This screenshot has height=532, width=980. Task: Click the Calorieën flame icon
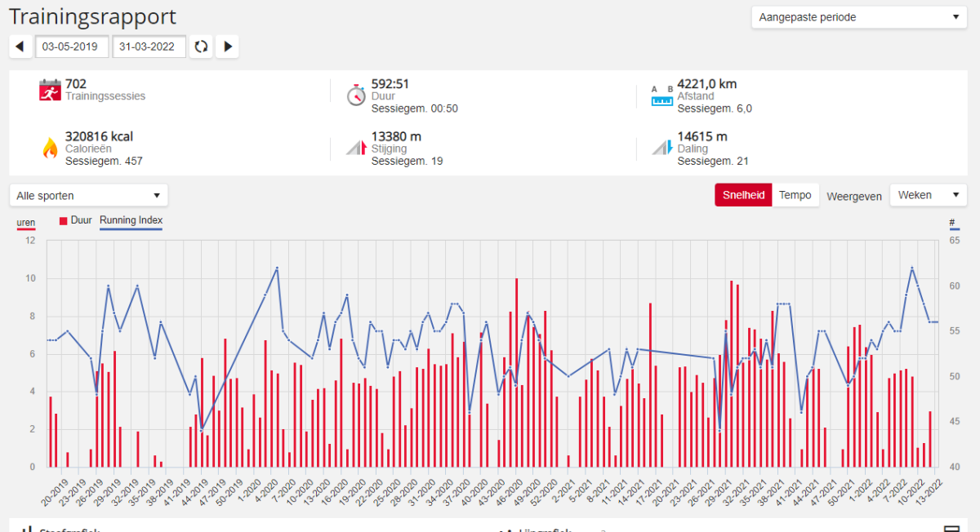pyautogui.click(x=50, y=148)
